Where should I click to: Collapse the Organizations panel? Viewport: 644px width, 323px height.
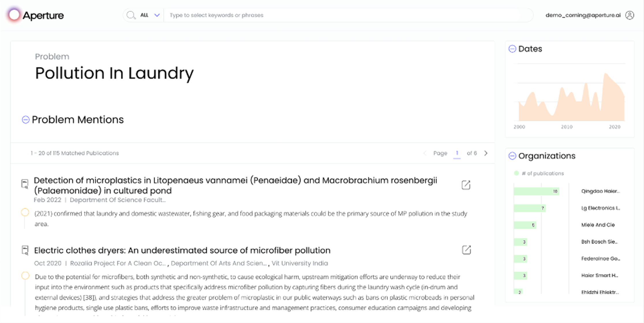tap(512, 156)
